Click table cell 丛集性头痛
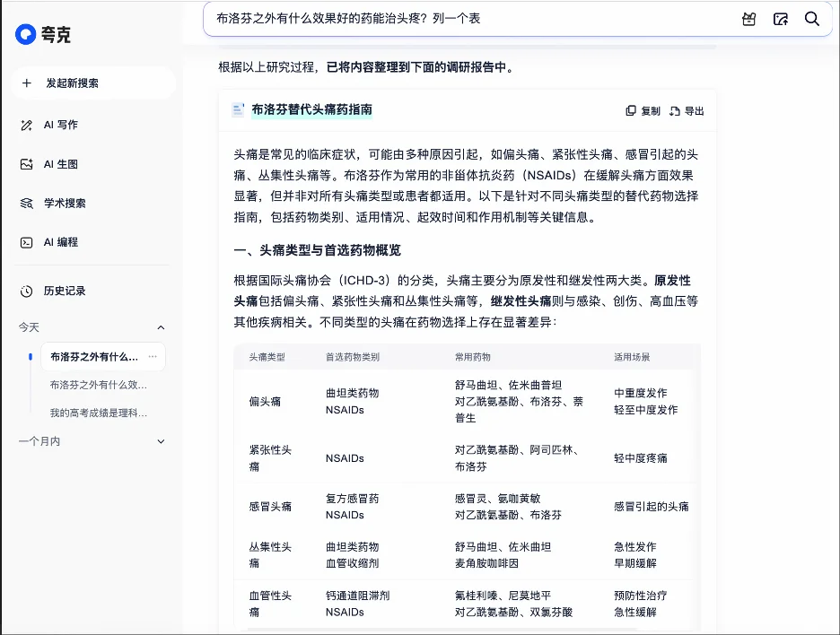This screenshot has height=635, width=840. pyautogui.click(x=270, y=555)
